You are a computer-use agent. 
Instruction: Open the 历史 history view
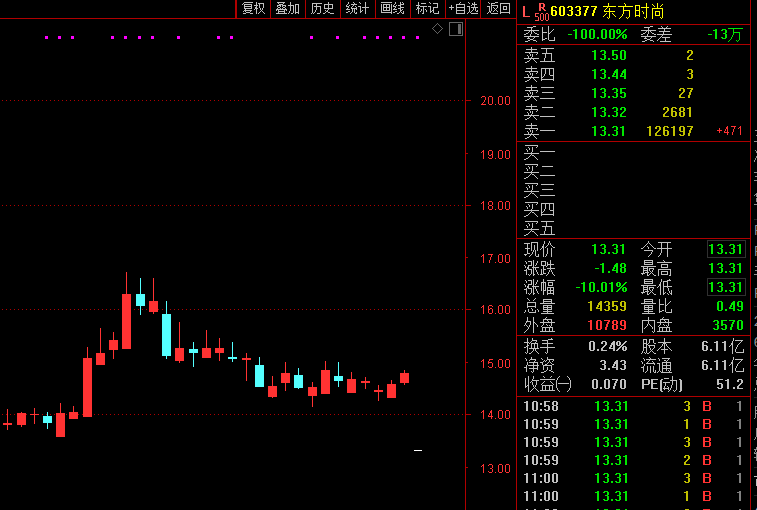[322, 8]
